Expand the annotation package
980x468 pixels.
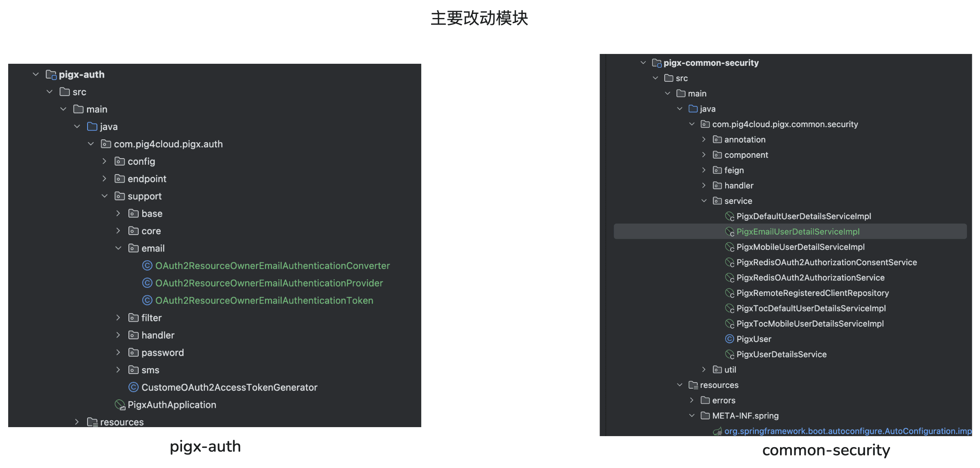pyautogui.click(x=704, y=139)
